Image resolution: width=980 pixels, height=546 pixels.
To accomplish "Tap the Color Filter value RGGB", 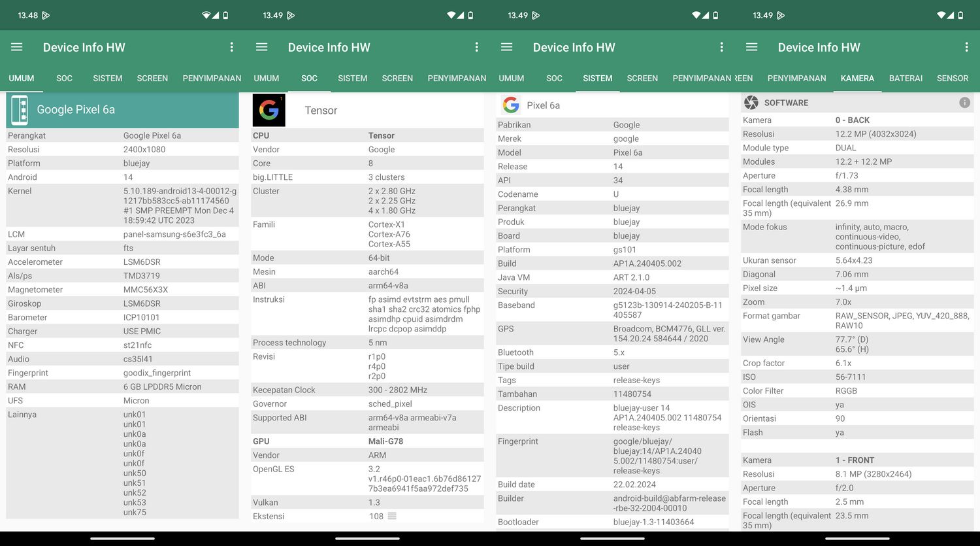I will tap(846, 391).
